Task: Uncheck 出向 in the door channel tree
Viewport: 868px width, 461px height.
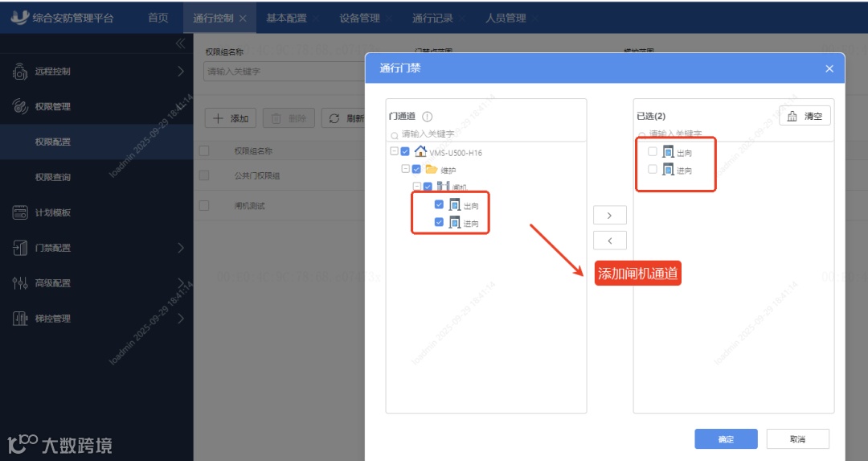Action: point(439,204)
